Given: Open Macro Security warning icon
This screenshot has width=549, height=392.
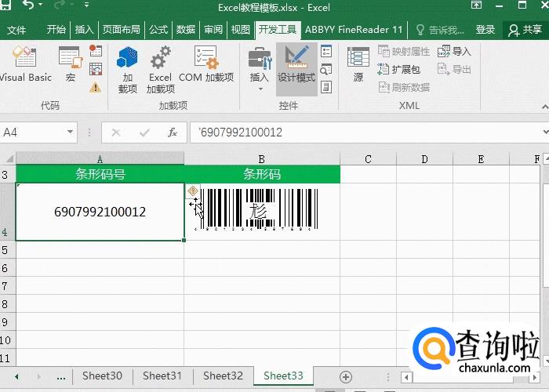Looking at the screenshot, I should point(95,87).
